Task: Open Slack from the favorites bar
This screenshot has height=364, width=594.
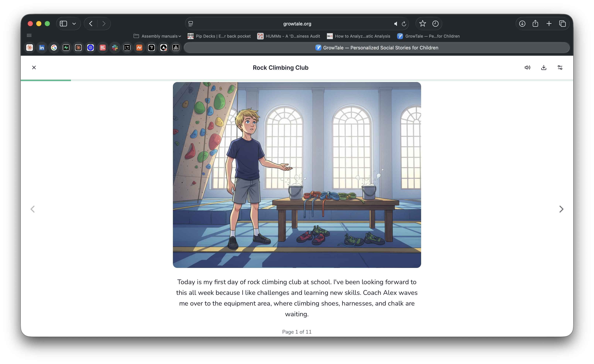Action: [115, 47]
